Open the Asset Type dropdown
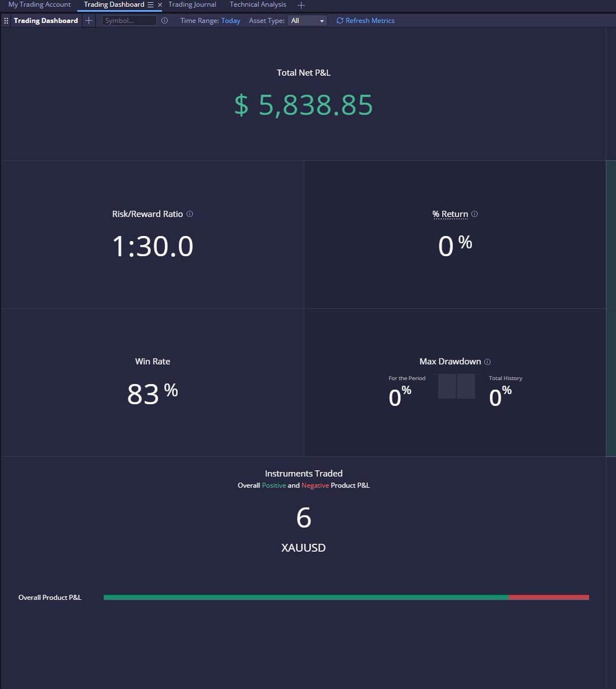 click(x=307, y=21)
